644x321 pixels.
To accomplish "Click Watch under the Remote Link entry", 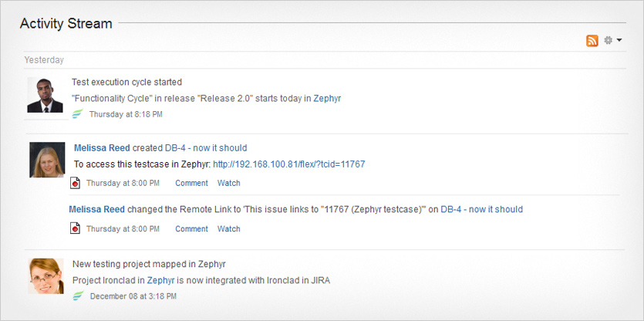I will coord(229,229).
